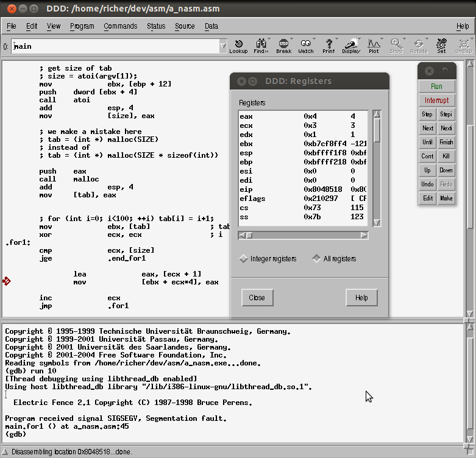Open Plot options dropdown arrow
476x458 pixels.
tap(382, 39)
